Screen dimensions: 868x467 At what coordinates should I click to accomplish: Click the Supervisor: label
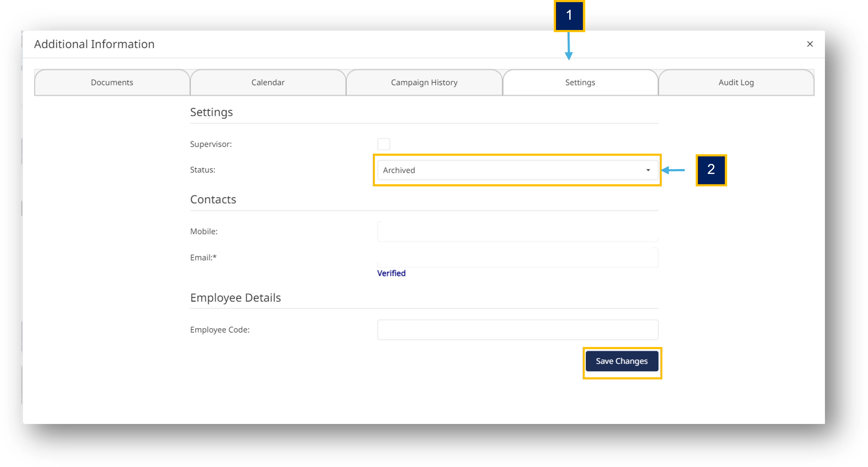[211, 144]
